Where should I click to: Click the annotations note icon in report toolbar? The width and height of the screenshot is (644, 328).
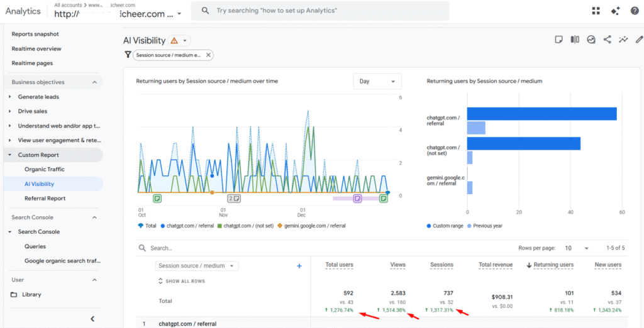point(558,40)
